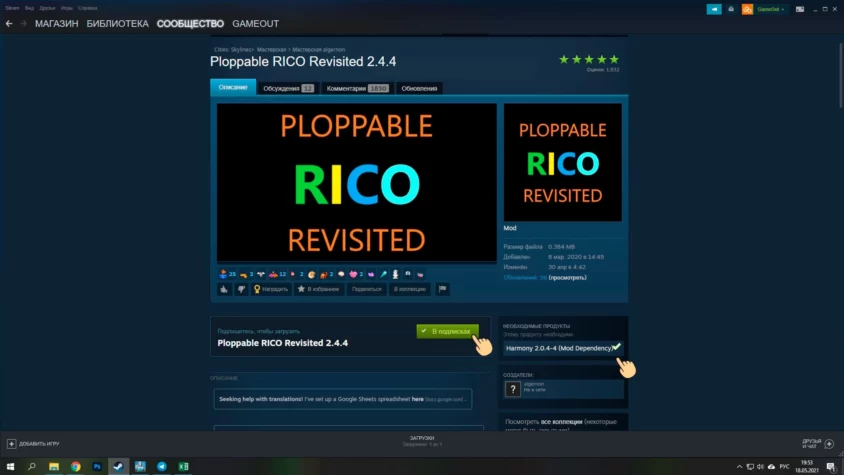Open the Harmony 2.0.4-4 (Mod Dependency) requirement
Viewport: 844px width, 475px height.
563,348
